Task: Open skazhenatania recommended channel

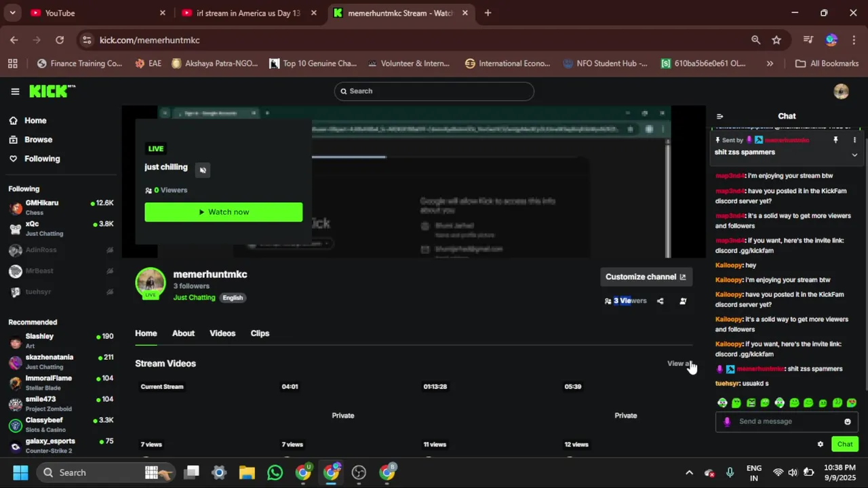Action: [x=61, y=362]
